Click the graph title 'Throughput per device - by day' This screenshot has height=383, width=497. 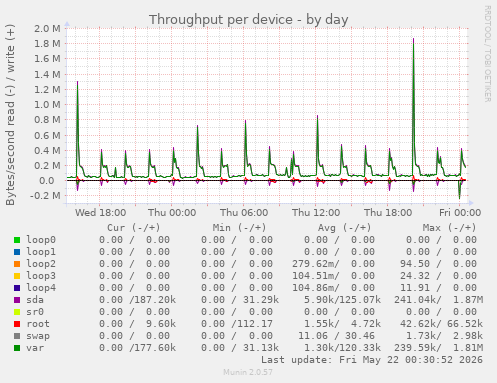pyautogui.click(x=248, y=20)
